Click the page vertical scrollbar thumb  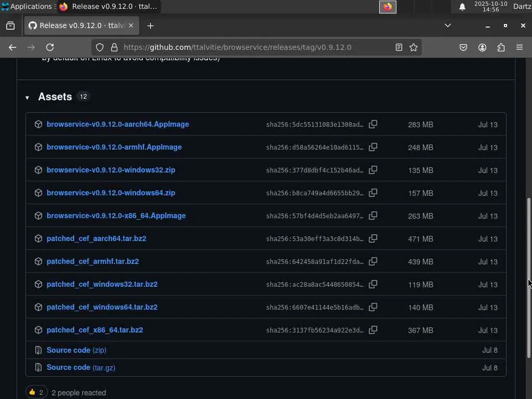(528, 277)
